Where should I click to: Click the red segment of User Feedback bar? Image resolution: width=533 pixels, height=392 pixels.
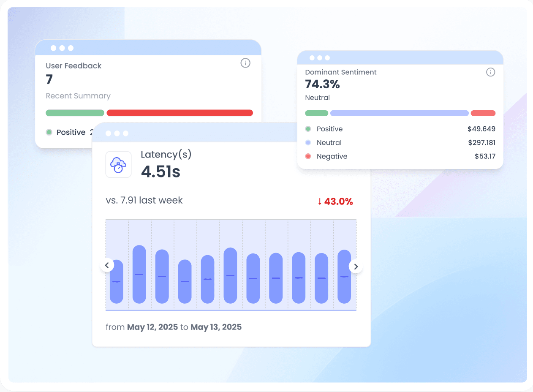coord(180,113)
